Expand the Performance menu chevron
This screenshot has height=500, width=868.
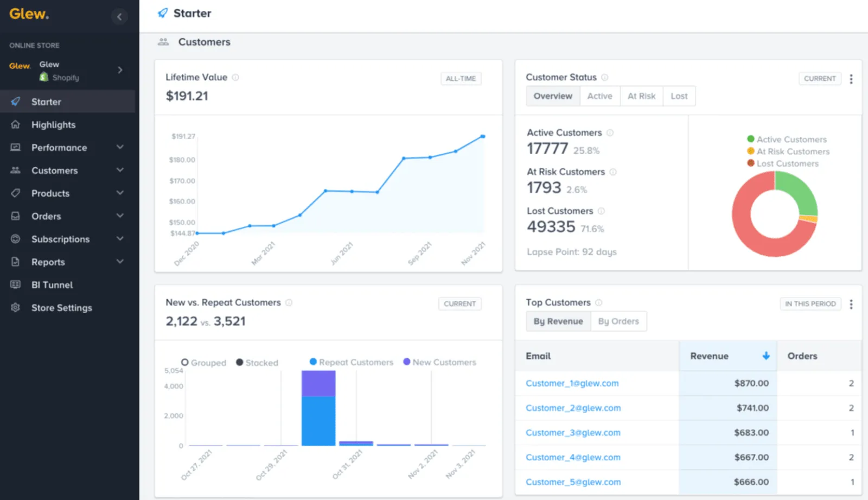120,147
